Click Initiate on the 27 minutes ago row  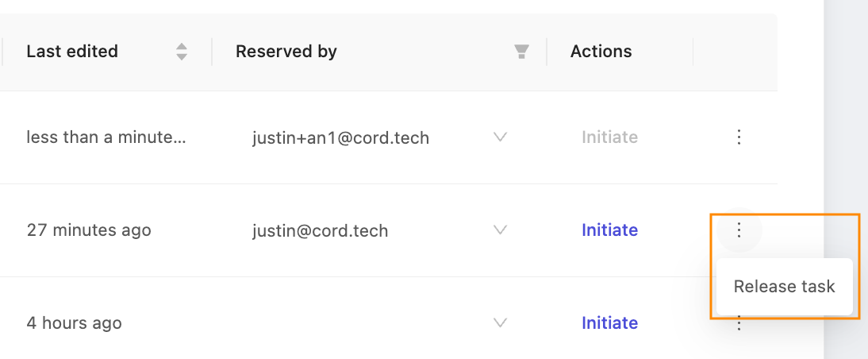pos(609,230)
